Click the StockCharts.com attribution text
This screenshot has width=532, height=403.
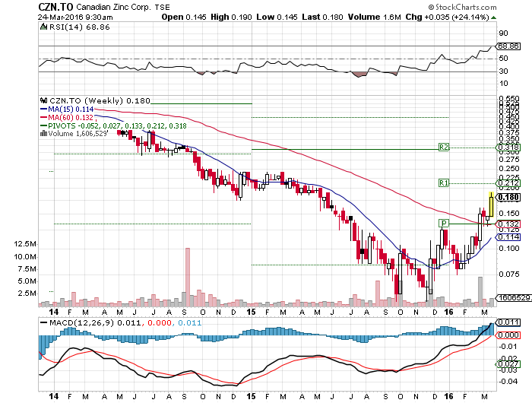tap(462, 7)
